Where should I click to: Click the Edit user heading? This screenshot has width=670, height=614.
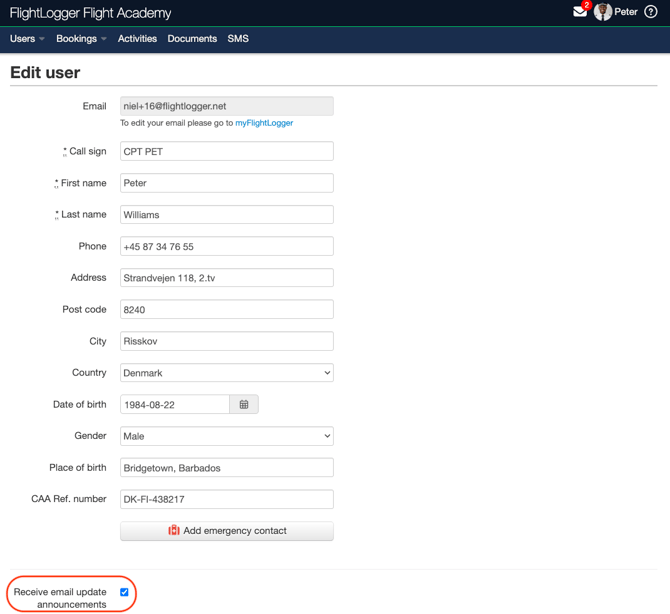tap(45, 73)
